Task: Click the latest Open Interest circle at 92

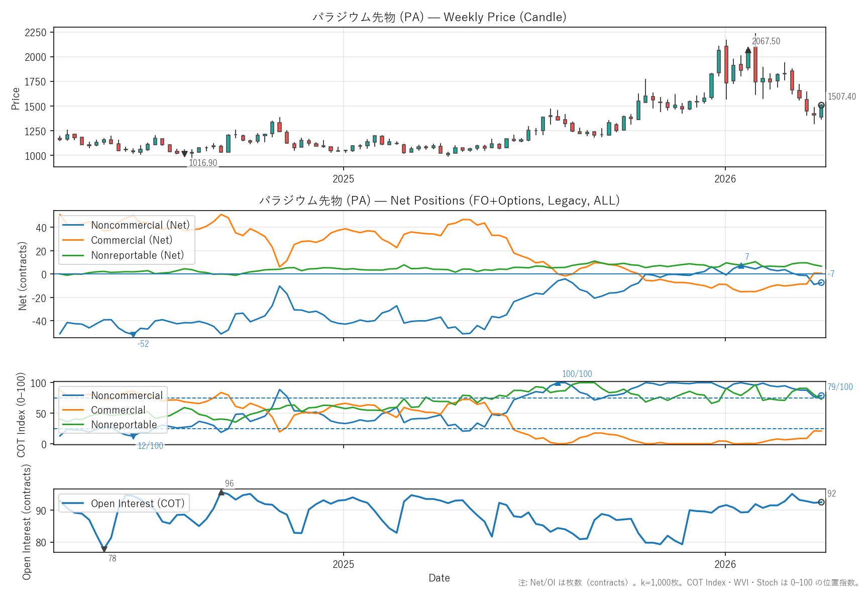Action: [821, 502]
